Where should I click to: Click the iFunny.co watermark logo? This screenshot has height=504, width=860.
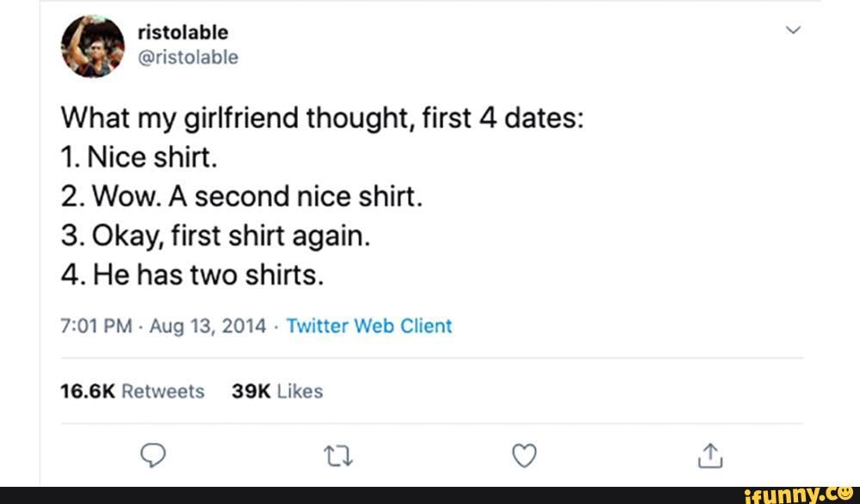pos(796,494)
